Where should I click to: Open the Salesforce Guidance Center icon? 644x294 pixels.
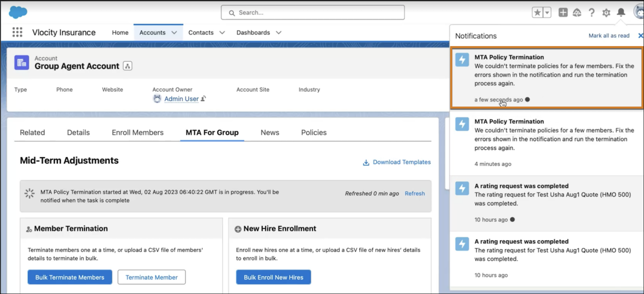coord(577,12)
